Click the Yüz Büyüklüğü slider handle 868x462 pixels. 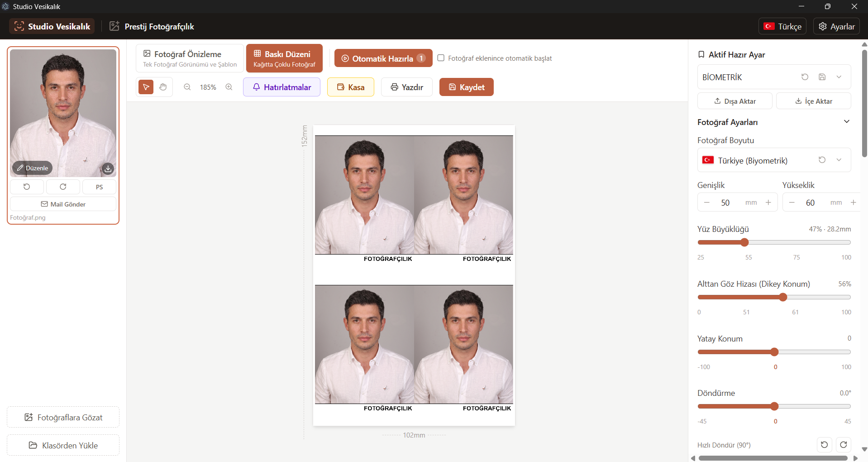coord(744,242)
